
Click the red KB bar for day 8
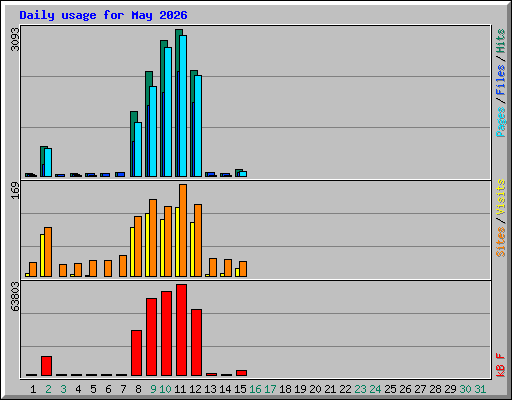click(136, 353)
